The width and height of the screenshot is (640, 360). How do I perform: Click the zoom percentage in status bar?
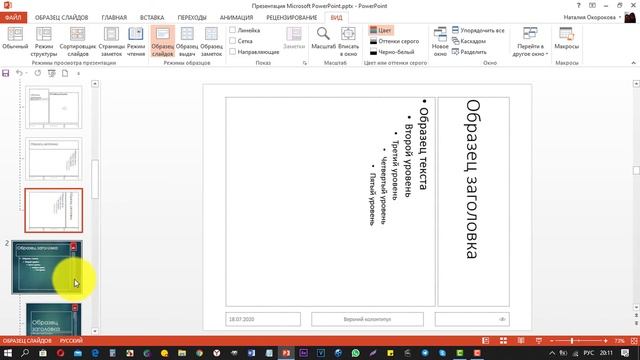pyautogui.click(x=619, y=340)
